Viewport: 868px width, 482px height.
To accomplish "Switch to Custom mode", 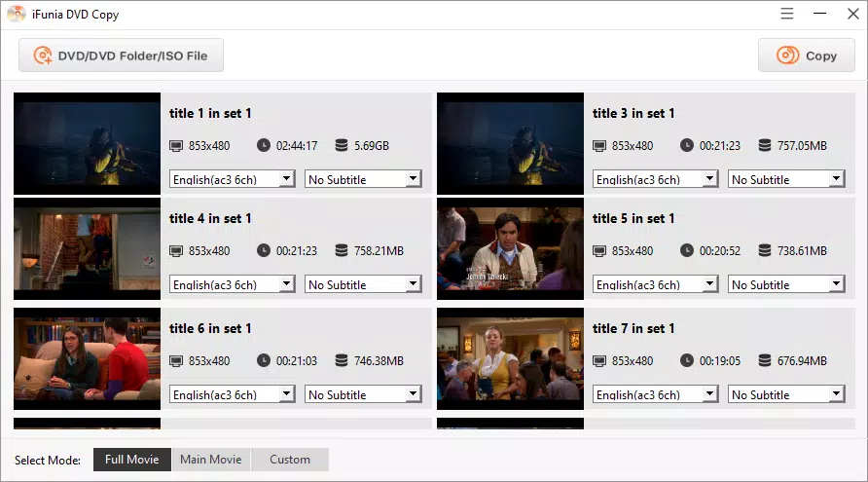I will pyautogui.click(x=290, y=460).
